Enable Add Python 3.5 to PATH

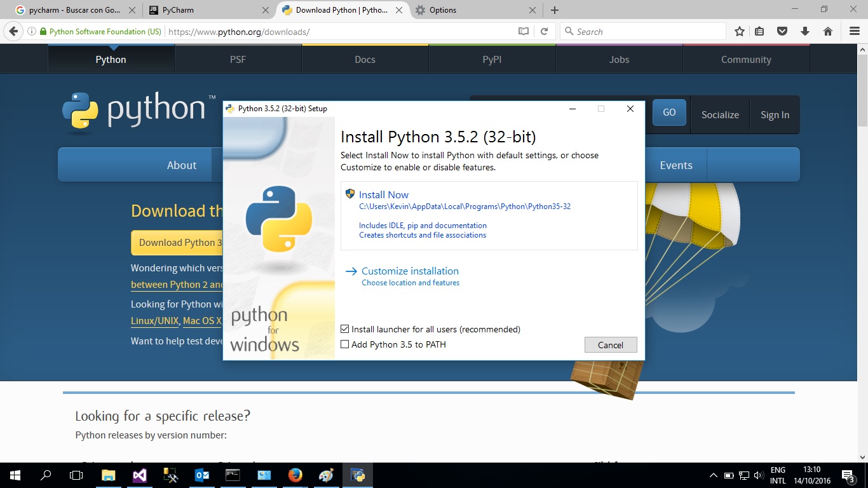click(345, 344)
